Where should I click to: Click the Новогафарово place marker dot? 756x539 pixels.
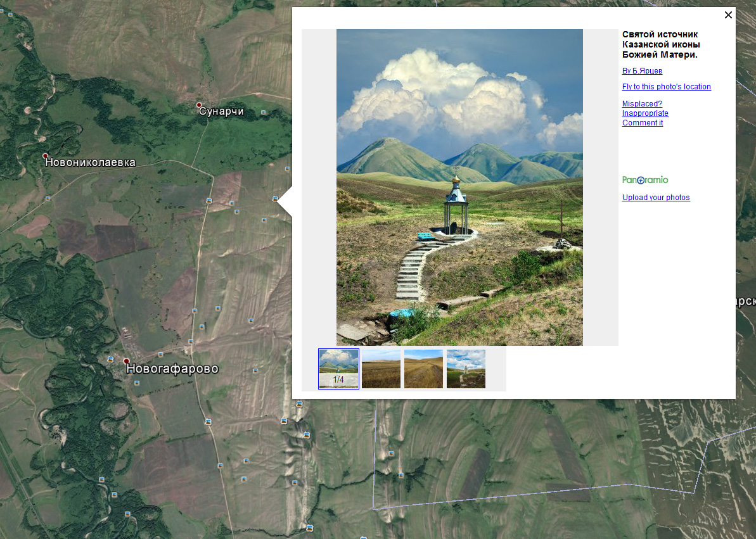click(126, 361)
